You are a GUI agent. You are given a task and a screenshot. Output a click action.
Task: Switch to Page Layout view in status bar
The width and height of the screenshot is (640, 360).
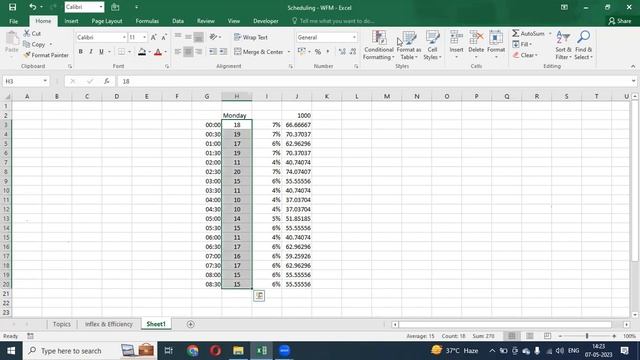pos(530,336)
